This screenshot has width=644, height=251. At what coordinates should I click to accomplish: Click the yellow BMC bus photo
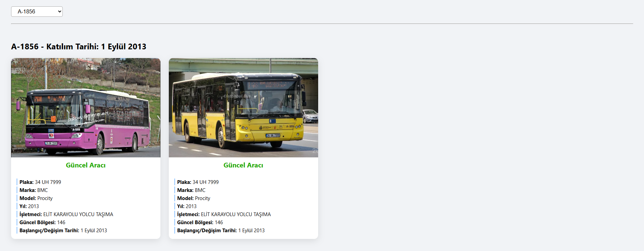243,108
